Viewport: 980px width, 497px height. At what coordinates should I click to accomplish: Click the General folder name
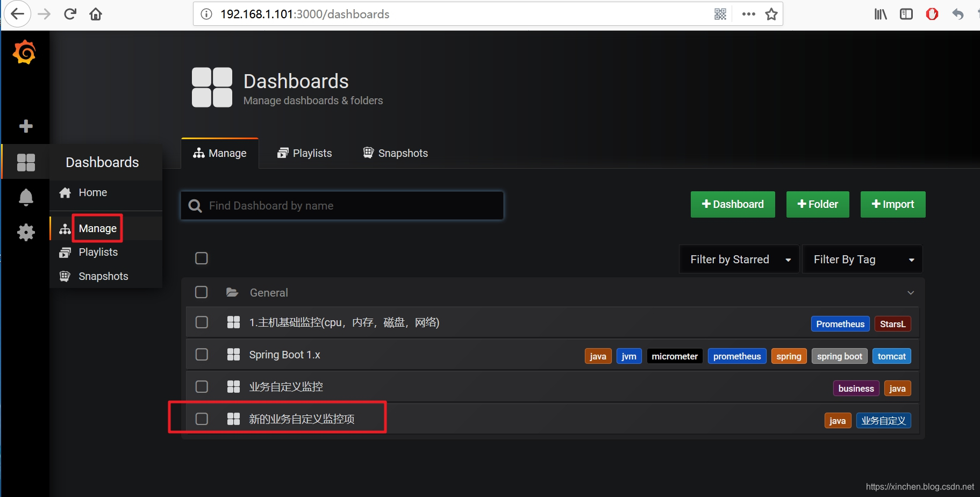(x=269, y=293)
